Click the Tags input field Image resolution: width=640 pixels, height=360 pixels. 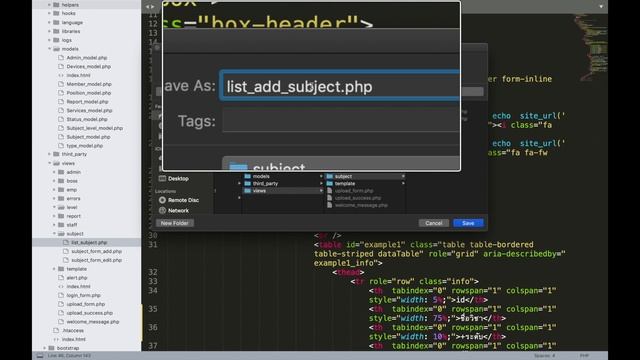point(341,120)
